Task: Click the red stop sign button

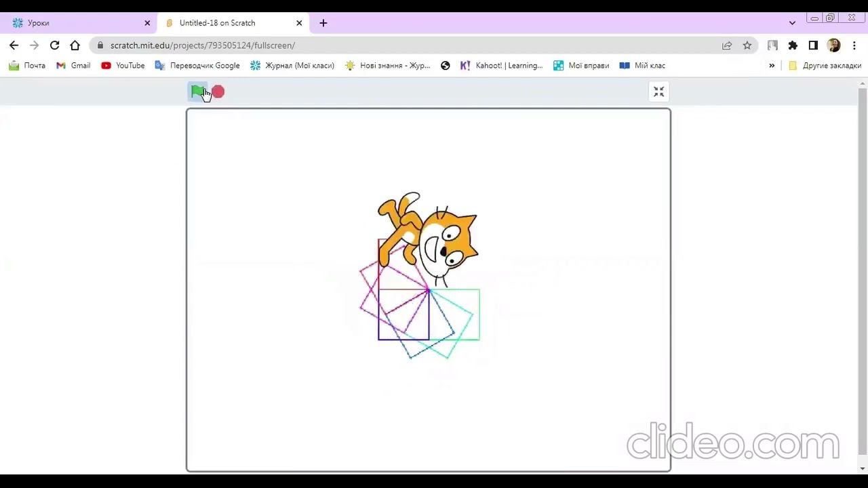Action: [x=218, y=91]
